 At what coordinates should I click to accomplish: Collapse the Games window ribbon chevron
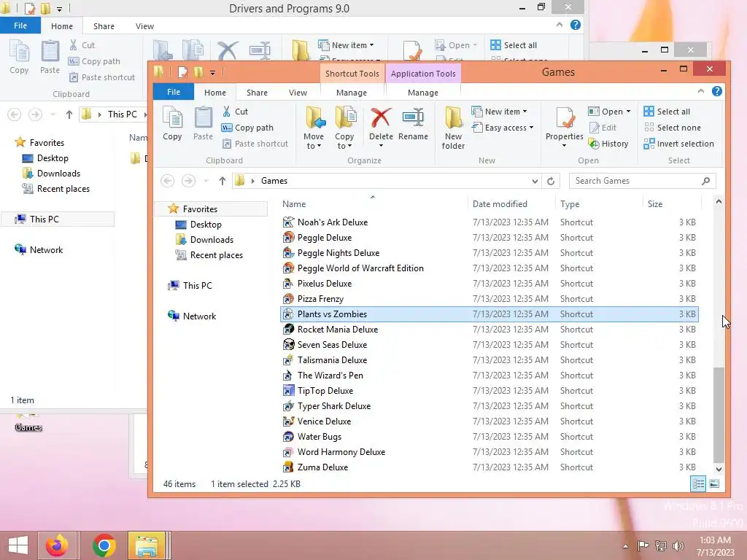[701, 91]
